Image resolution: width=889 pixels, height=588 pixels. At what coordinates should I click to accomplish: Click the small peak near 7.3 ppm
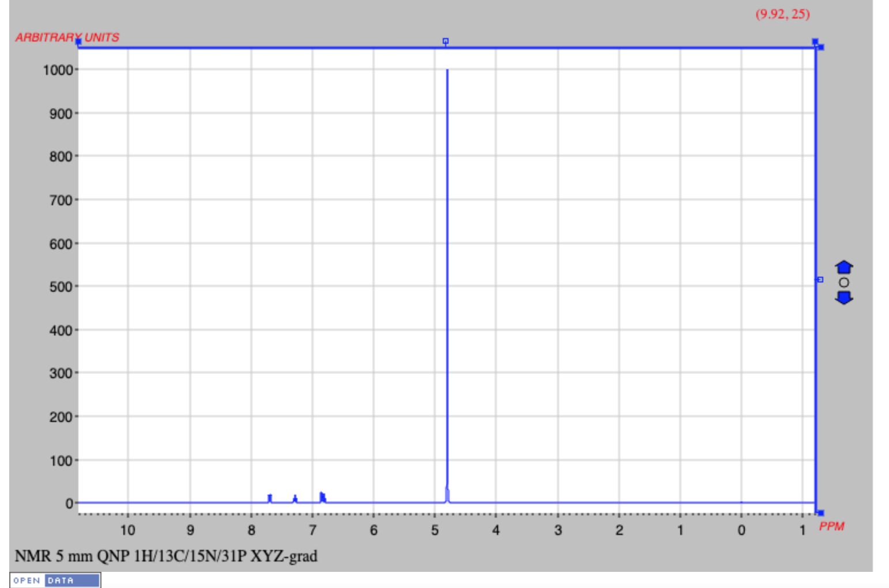pyautogui.click(x=295, y=499)
